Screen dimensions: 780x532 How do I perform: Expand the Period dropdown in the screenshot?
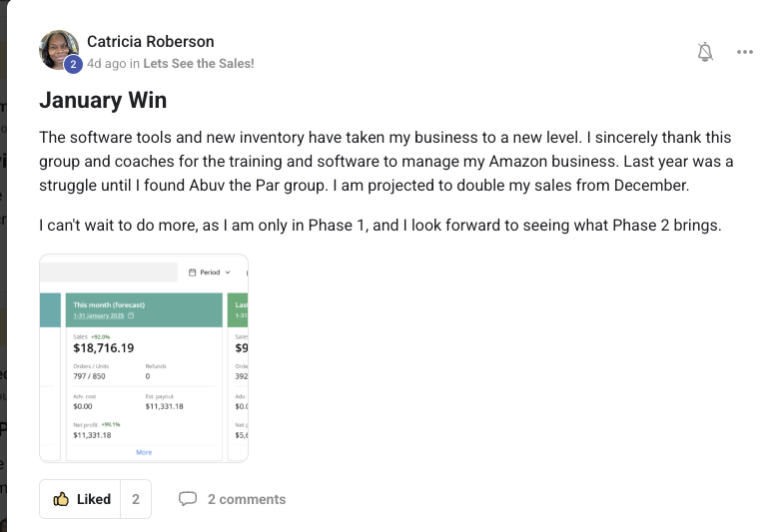[x=210, y=271]
